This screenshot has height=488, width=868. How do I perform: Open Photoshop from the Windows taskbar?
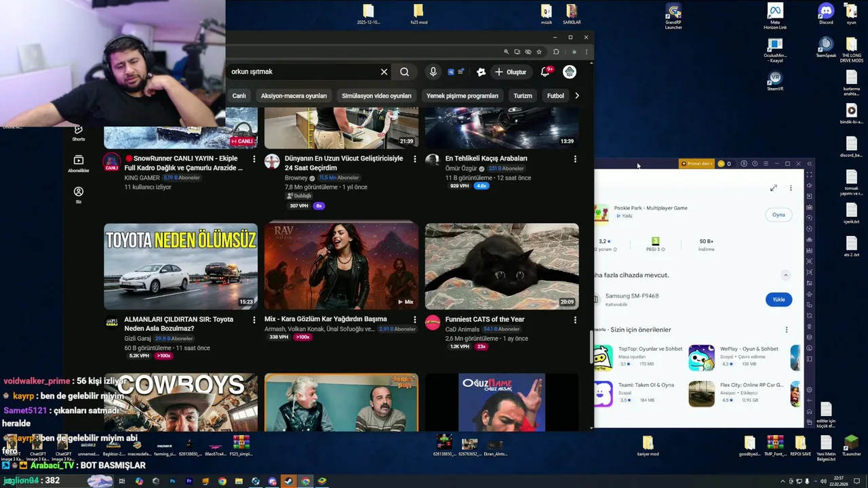tap(172, 481)
